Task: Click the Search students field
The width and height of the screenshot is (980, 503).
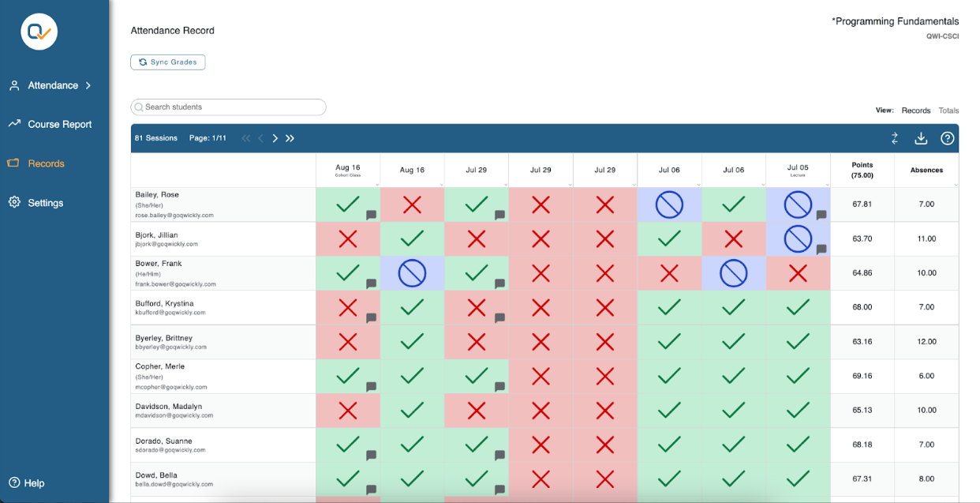Action: 229,107
